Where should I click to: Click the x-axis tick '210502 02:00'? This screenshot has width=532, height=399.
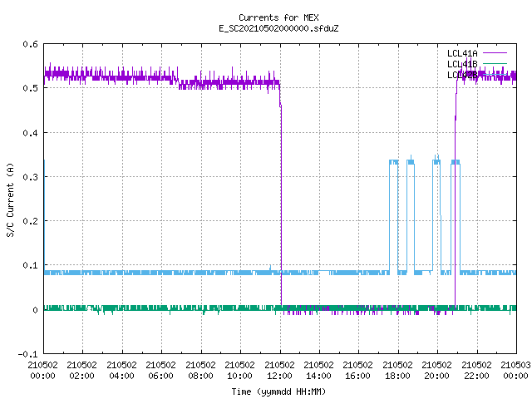coord(81,370)
